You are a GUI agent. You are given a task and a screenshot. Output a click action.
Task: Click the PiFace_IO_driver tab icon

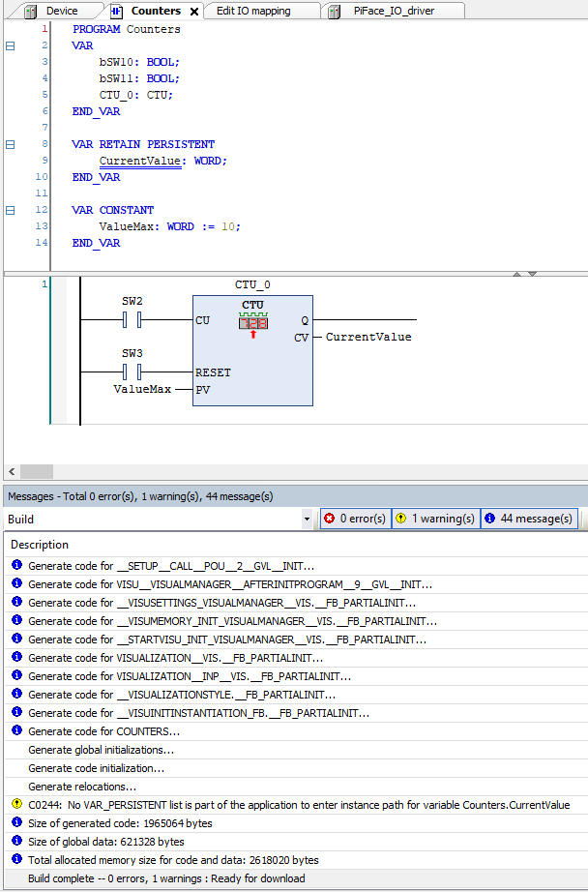click(x=334, y=11)
